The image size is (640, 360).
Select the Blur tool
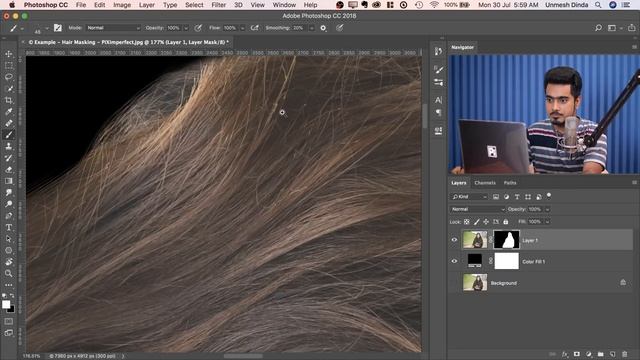point(9,192)
